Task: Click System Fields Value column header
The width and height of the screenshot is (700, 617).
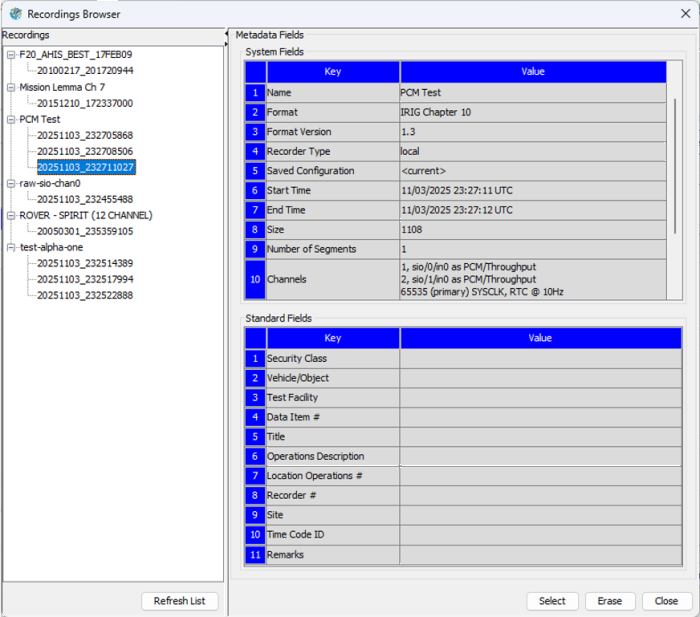Action: click(x=533, y=72)
